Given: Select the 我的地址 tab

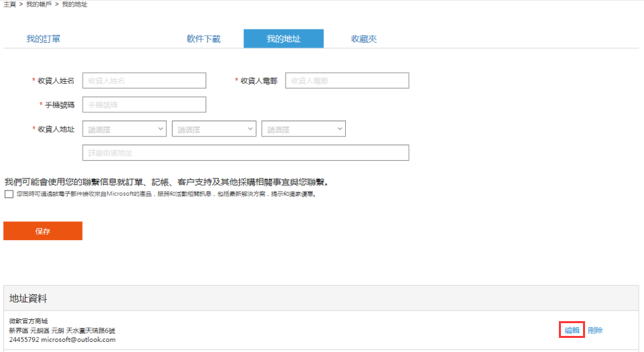Looking at the screenshot, I should [283, 39].
